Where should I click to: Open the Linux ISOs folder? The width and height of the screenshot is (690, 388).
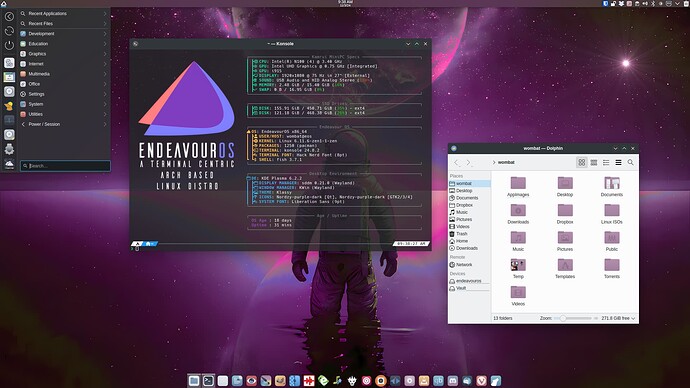pyautogui.click(x=612, y=214)
